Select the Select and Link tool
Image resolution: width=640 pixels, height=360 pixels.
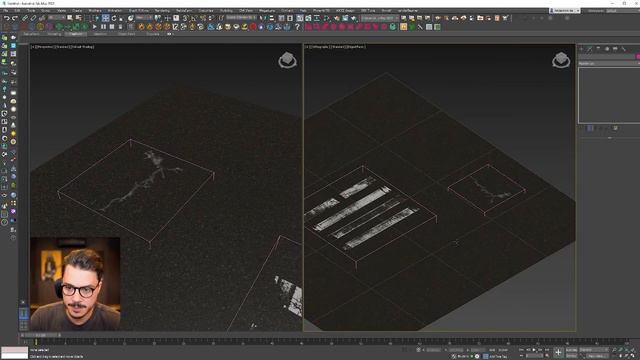(25, 18)
